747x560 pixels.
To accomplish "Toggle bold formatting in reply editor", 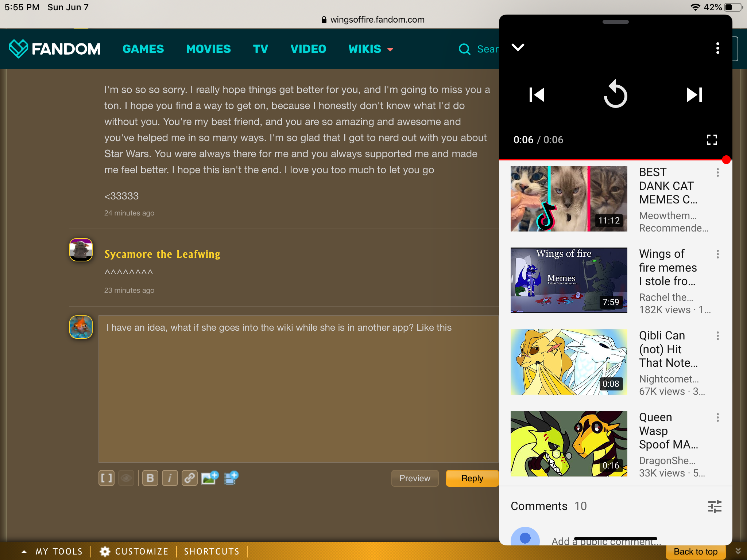I will (150, 478).
